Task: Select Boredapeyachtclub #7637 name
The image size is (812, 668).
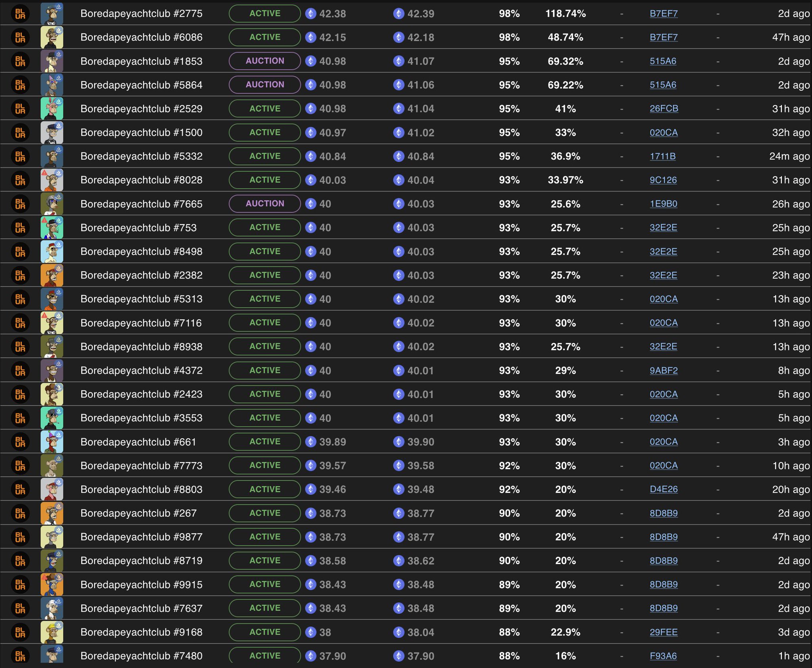Action: [142, 608]
